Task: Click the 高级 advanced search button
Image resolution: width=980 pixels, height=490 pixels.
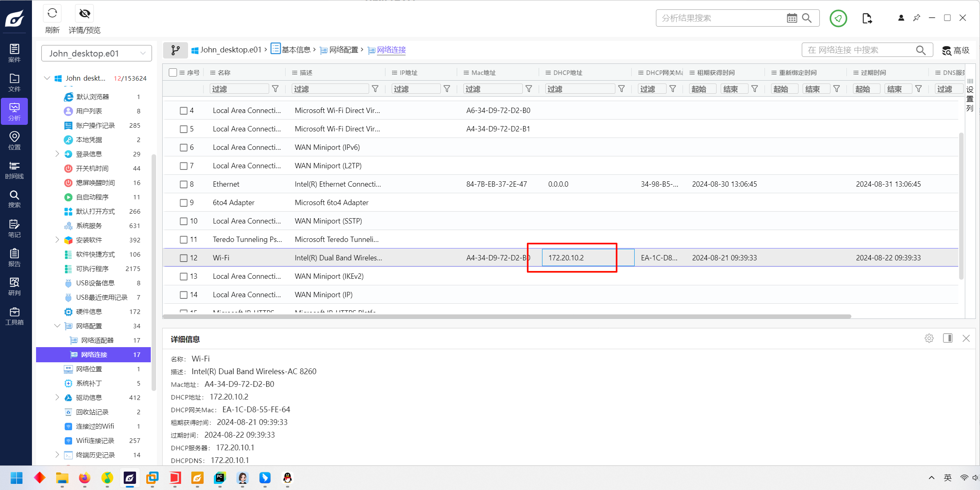Action: 955,50
